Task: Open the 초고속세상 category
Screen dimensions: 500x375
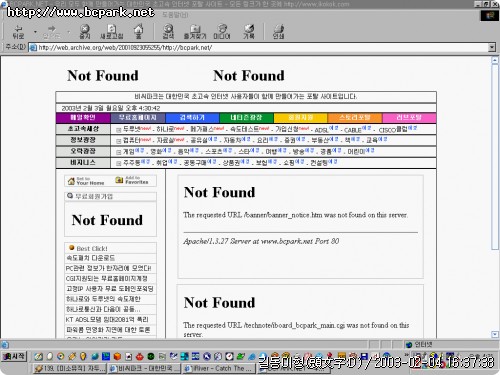Action: tap(83, 129)
